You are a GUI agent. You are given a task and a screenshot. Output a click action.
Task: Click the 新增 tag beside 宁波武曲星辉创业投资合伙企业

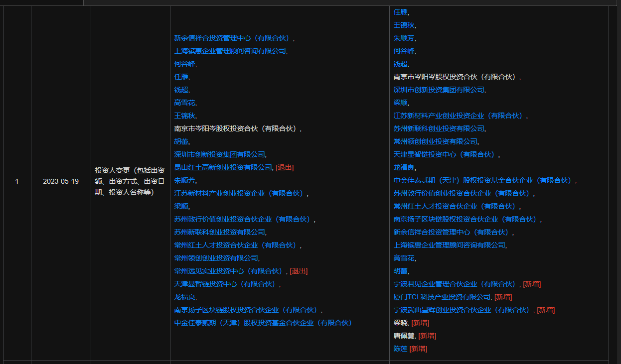[546, 310]
